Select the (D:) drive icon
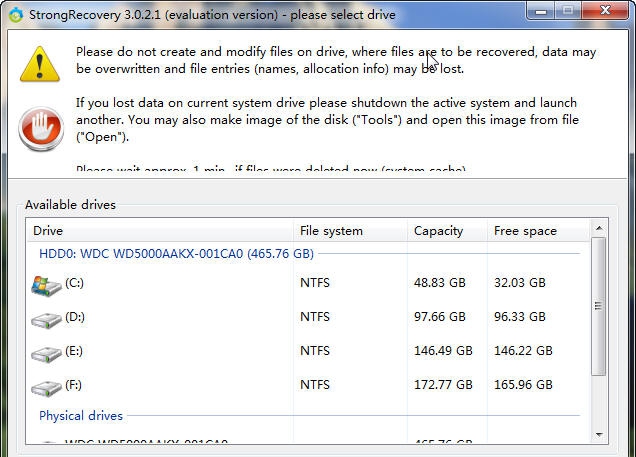636x457 pixels. 46,320
